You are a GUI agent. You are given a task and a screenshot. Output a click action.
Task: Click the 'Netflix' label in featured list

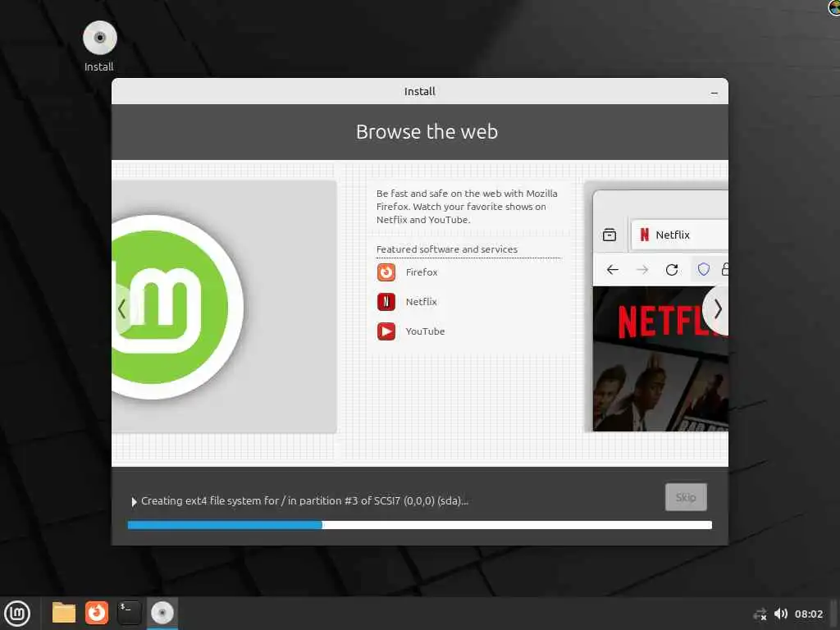click(421, 302)
